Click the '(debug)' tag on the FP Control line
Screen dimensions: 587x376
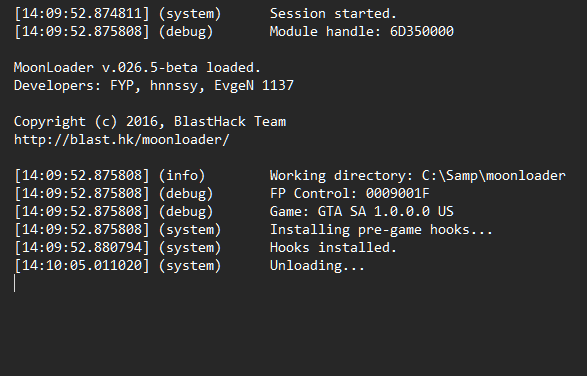coord(186,194)
